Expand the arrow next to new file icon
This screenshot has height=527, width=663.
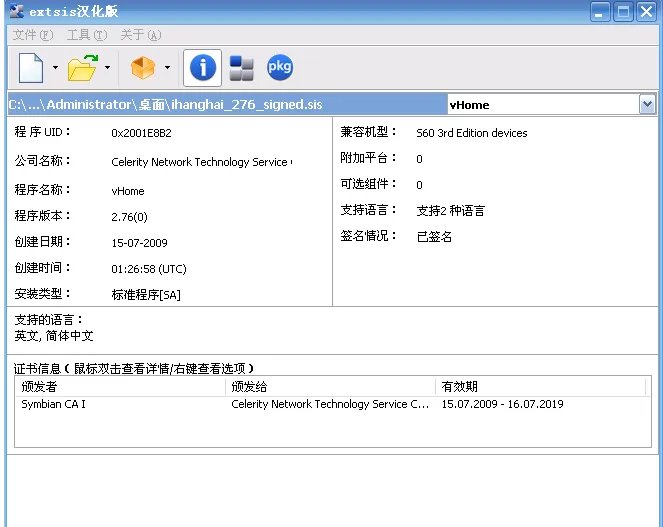[x=55, y=69]
